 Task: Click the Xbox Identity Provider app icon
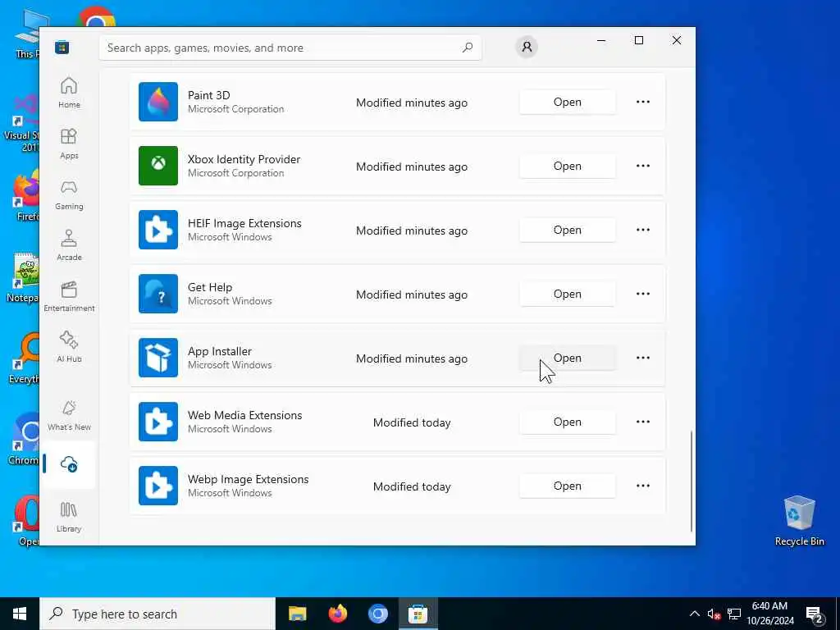pos(158,166)
